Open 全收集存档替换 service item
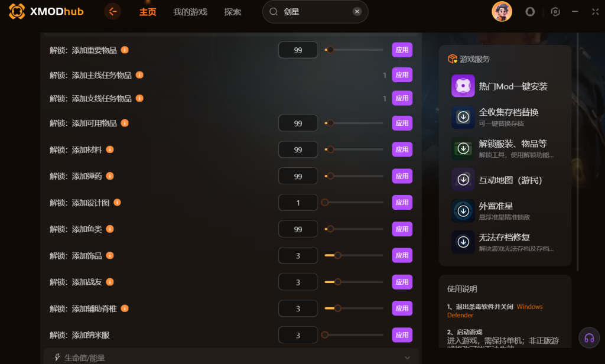 pyautogui.click(x=505, y=117)
